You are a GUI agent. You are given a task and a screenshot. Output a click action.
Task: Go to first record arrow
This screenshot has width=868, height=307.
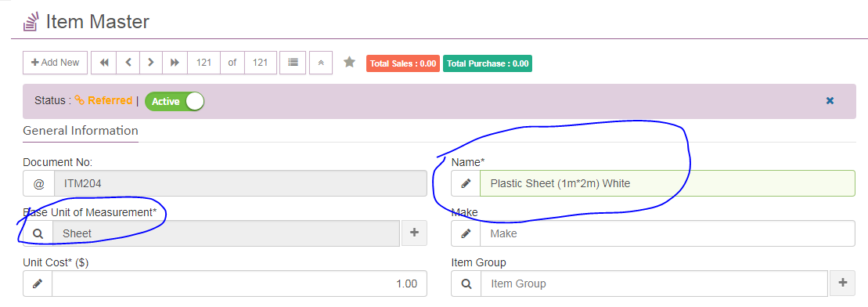103,63
